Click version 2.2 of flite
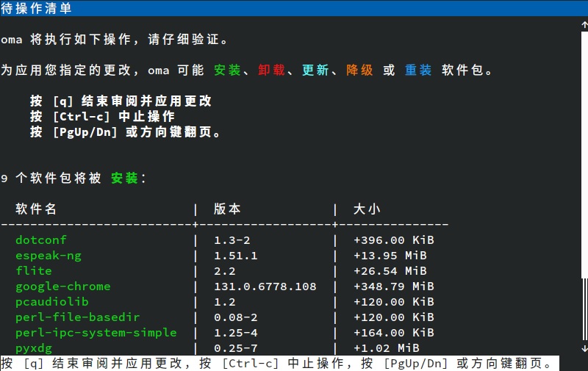This screenshot has width=588, height=371. pos(225,271)
